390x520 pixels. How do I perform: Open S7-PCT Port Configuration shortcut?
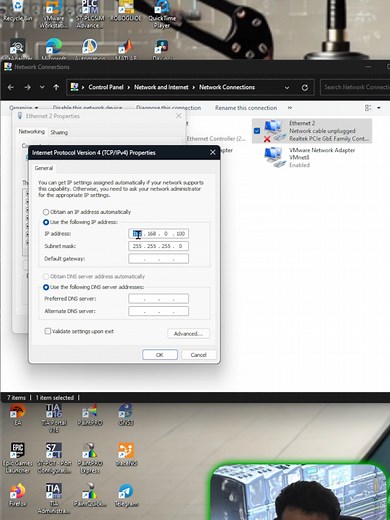coord(53,458)
